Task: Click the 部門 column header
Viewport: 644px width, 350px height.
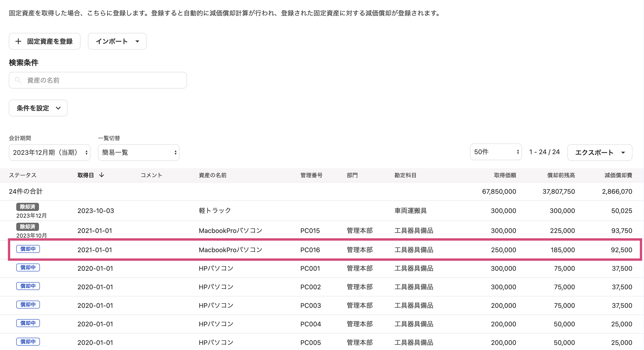Action: tap(352, 175)
